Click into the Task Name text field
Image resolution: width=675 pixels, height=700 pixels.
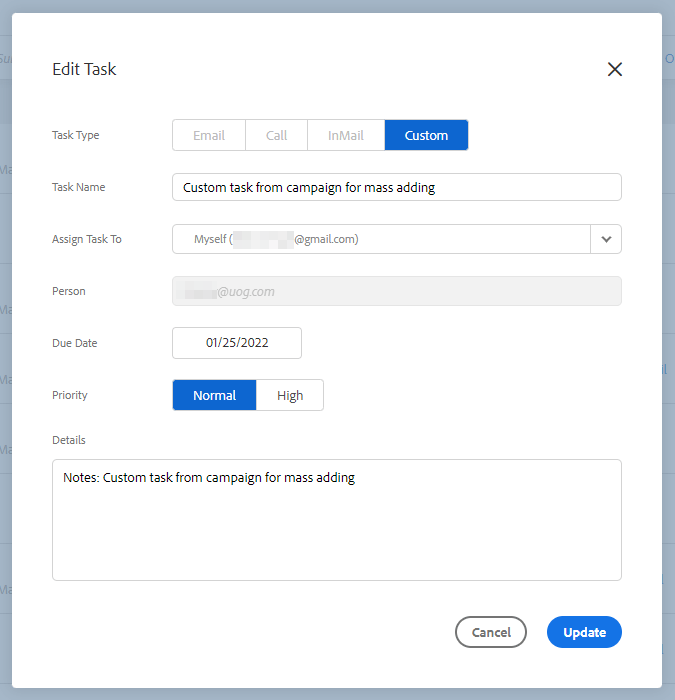pos(397,187)
